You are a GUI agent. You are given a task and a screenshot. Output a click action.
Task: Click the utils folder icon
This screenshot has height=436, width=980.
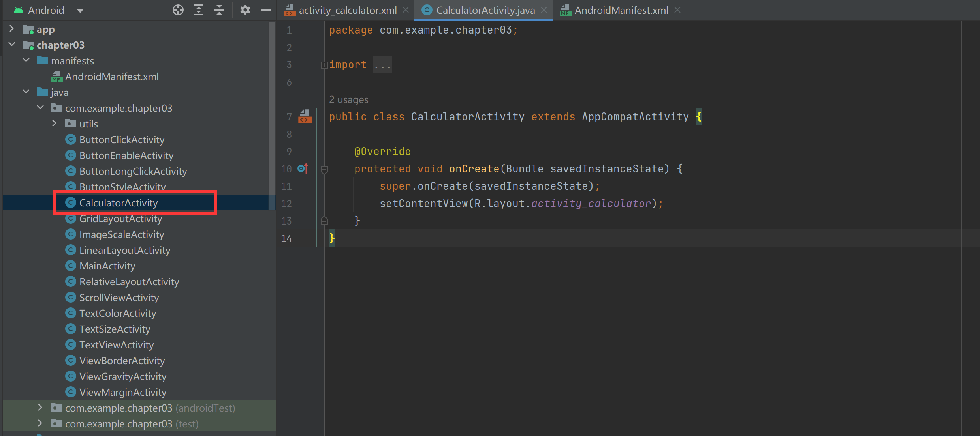71,124
